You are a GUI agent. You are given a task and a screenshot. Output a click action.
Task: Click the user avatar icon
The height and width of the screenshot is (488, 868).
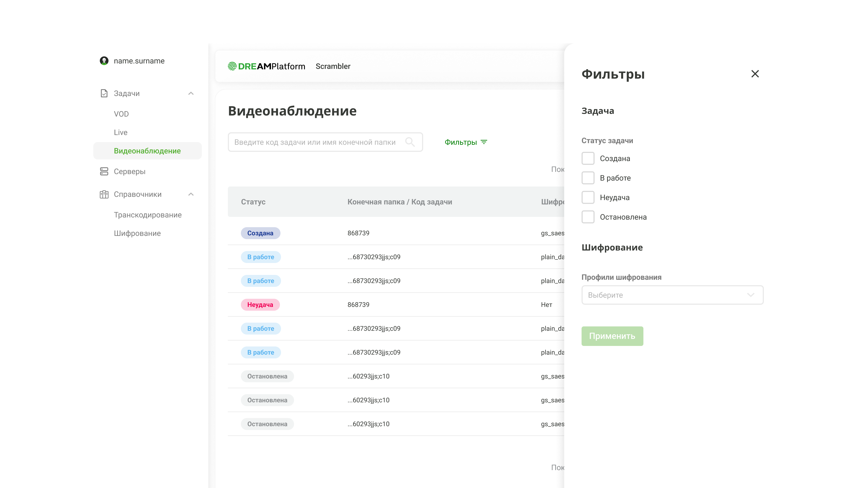104,61
